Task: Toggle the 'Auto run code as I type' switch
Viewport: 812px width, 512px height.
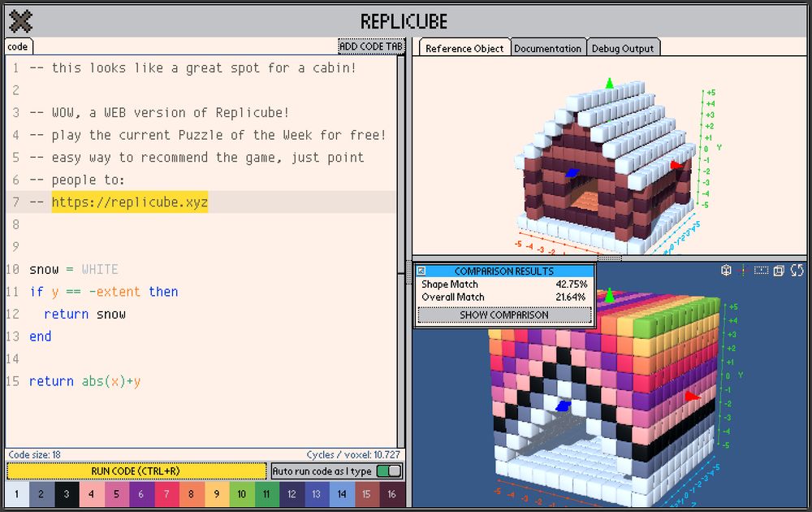Action: pyautogui.click(x=389, y=471)
